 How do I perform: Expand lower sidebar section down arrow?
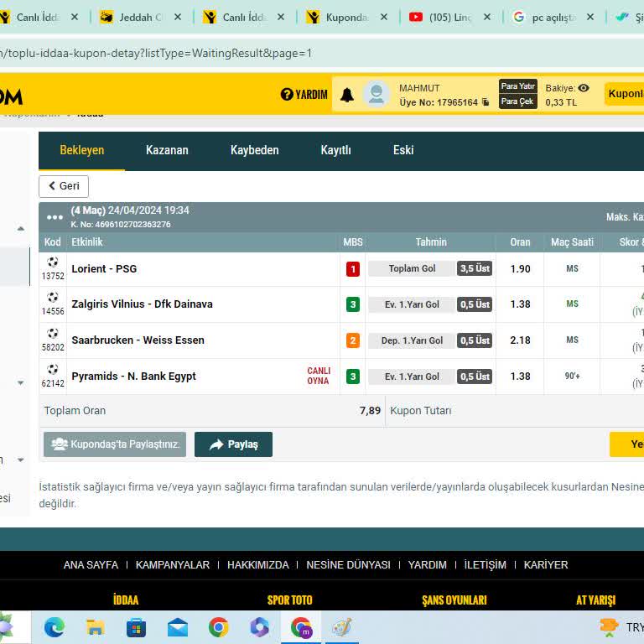coord(20,460)
